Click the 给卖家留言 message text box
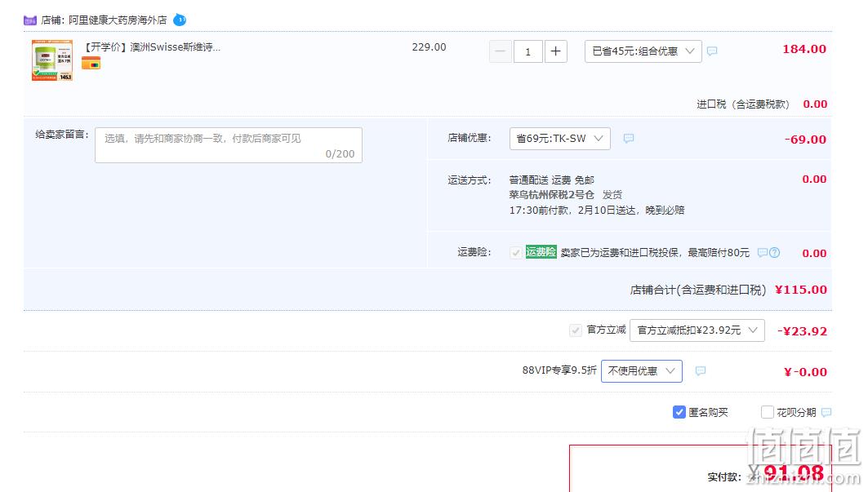The width and height of the screenshot is (868, 492). pos(229,145)
